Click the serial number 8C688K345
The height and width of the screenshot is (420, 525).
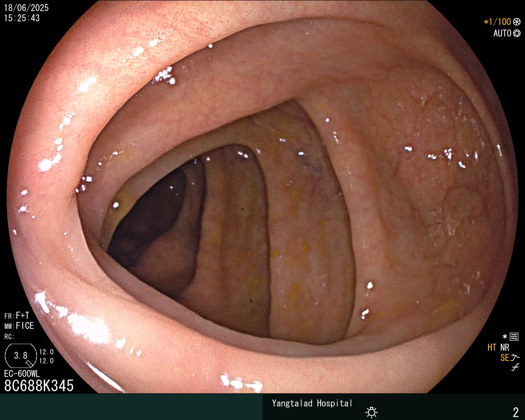39,386
